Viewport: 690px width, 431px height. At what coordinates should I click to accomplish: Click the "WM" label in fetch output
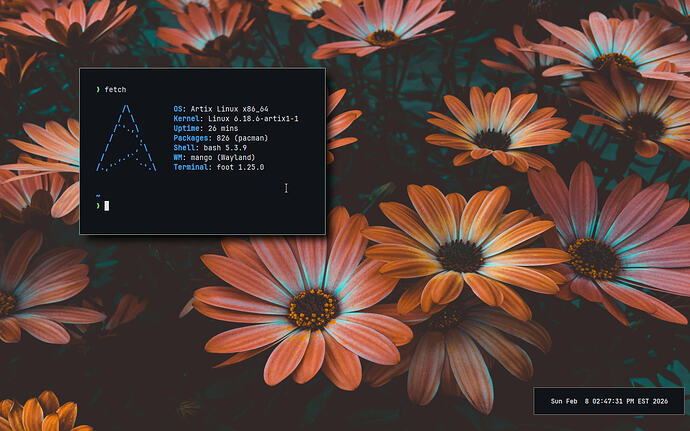point(178,157)
